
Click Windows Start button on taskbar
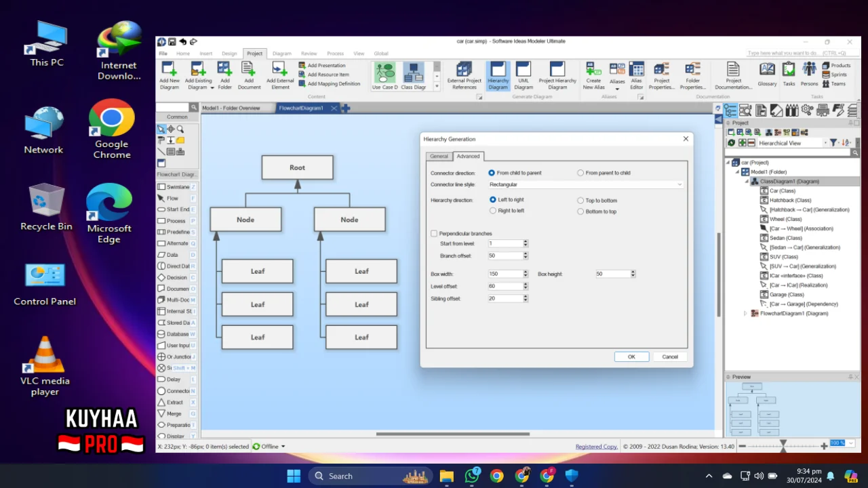coord(294,476)
